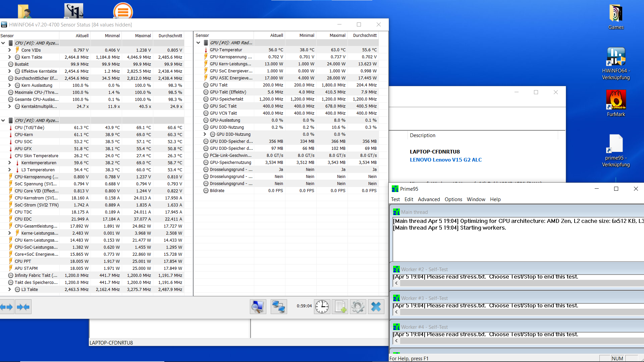Image resolution: width=644 pixels, height=362 pixels.
Task: Expand the GPU D3D-Nutzung sub-row
Action: click(x=205, y=134)
